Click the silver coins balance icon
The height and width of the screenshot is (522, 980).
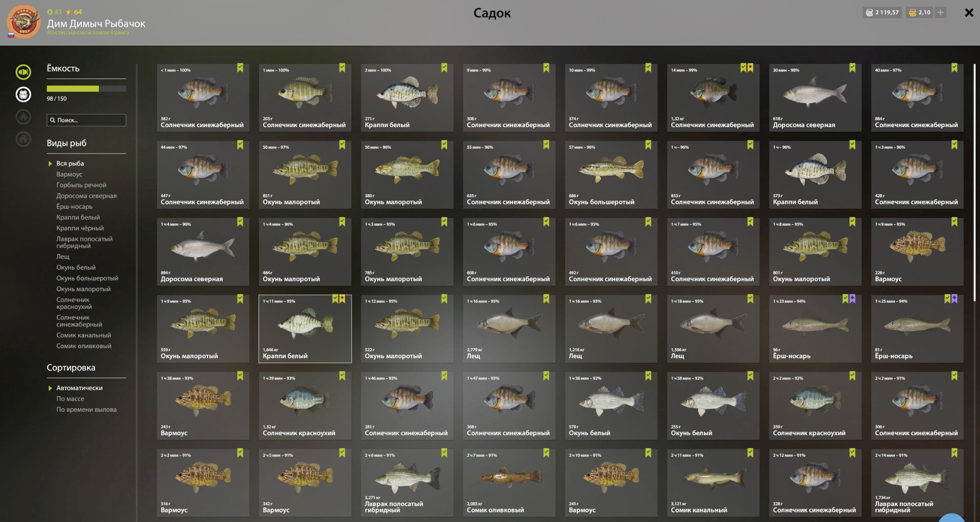pyautogui.click(x=869, y=12)
